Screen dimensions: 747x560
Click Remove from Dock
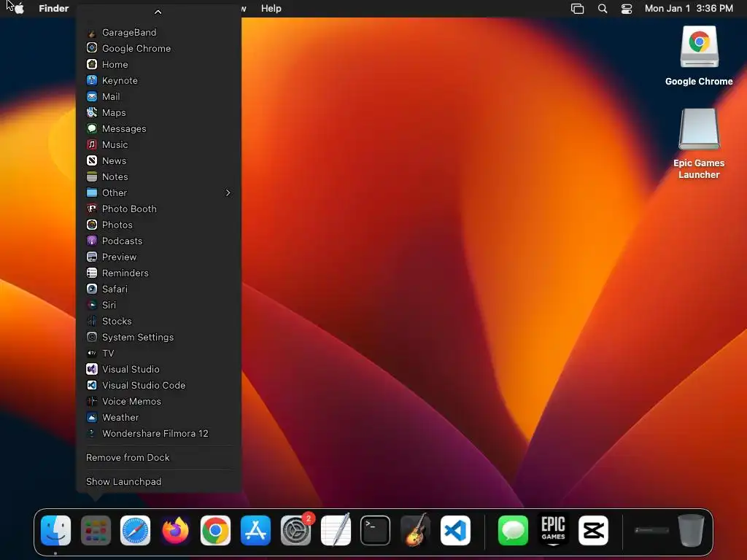coord(158,458)
